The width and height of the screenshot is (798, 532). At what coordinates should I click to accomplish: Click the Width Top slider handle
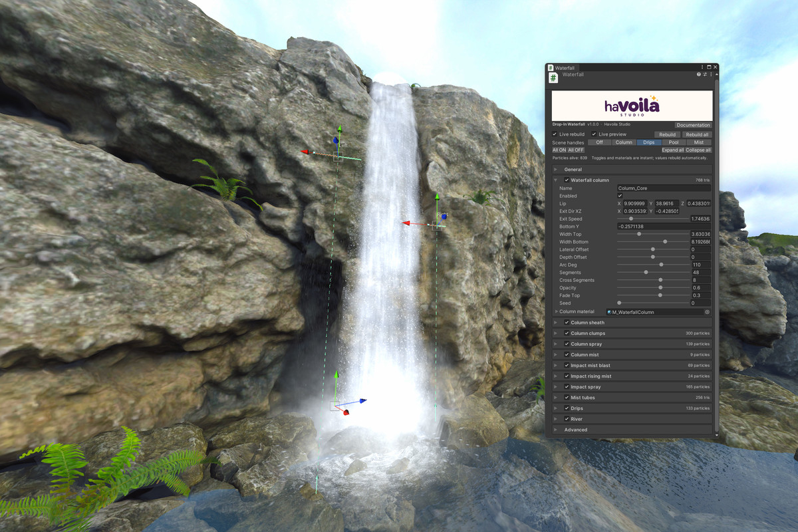point(639,234)
